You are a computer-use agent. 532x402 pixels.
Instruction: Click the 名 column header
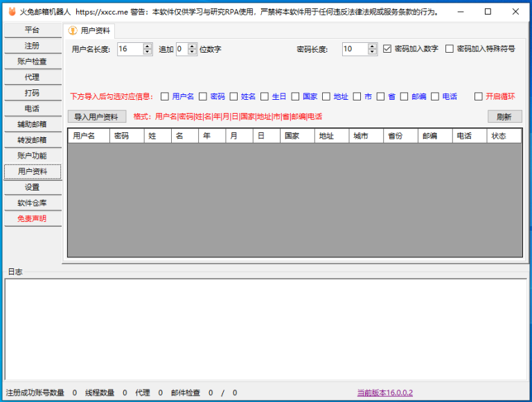point(185,136)
